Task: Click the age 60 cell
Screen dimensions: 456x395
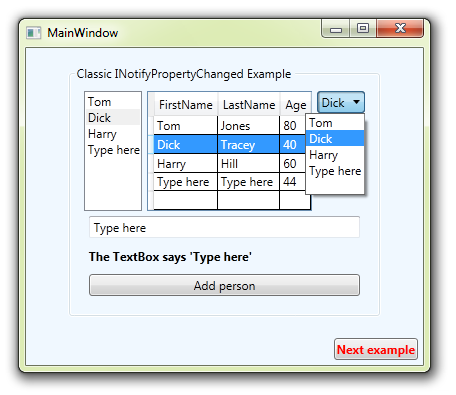Action: click(293, 163)
